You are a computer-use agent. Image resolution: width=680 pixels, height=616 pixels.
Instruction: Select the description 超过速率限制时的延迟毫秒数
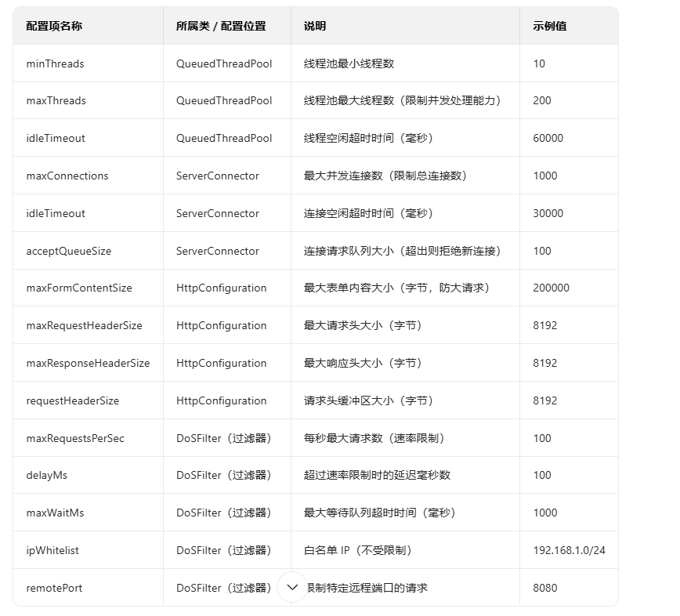pyautogui.click(x=377, y=476)
